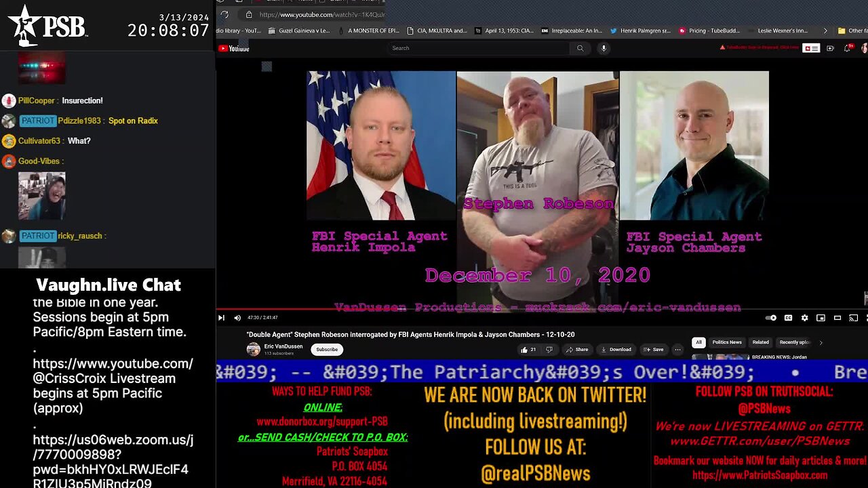Viewport: 868px width, 488px height.
Task: Select the Related filter chip
Action: pos(761,342)
